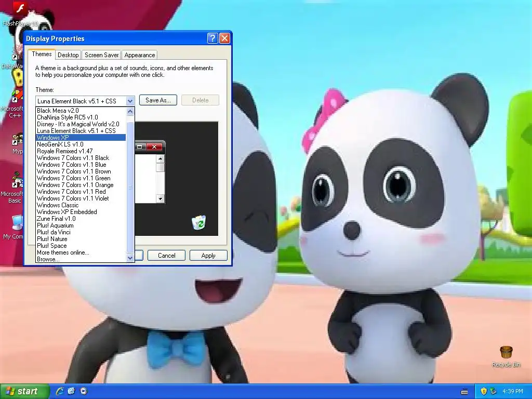Open the FlashPlayer10 desktop icon
The height and width of the screenshot is (399, 532).
click(x=20, y=14)
